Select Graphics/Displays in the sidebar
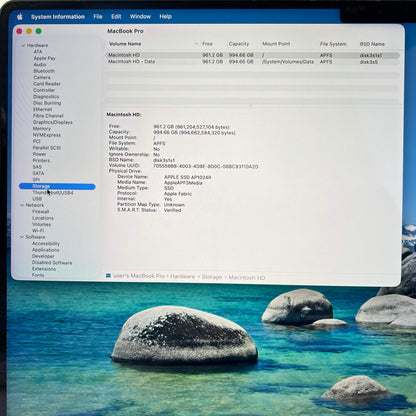This screenshot has width=416, height=416. tap(52, 122)
